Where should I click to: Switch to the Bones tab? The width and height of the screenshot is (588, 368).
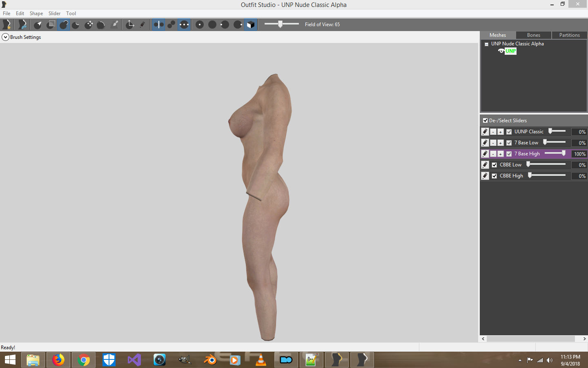[534, 35]
